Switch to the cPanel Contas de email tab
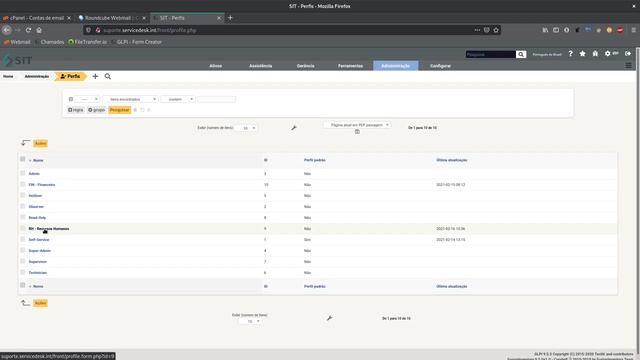Image resolution: width=640 pixels, height=360 pixels. 37,18
